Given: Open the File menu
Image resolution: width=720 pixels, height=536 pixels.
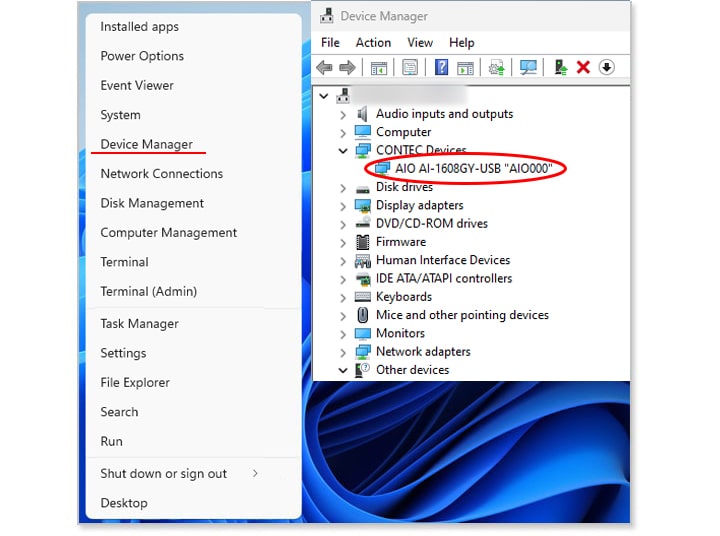Looking at the screenshot, I should pyautogui.click(x=330, y=42).
